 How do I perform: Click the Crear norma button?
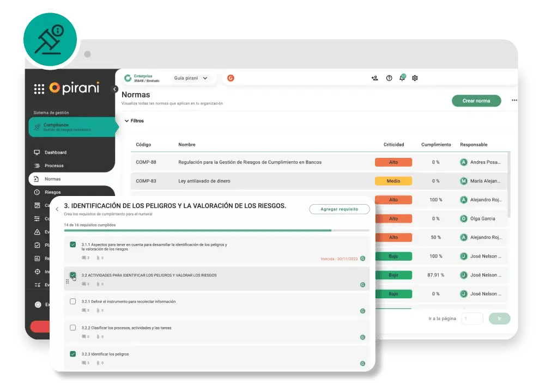pyautogui.click(x=476, y=101)
